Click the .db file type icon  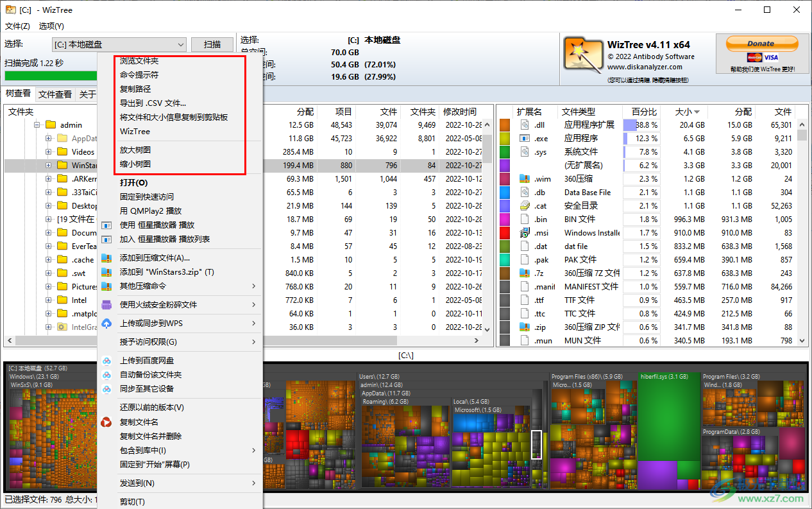coord(524,192)
